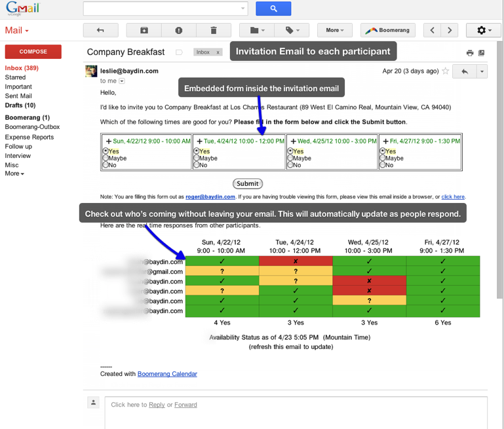This screenshot has height=429, width=504.
Task: Select No for Tue 4/24/12
Action: (197, 165)
